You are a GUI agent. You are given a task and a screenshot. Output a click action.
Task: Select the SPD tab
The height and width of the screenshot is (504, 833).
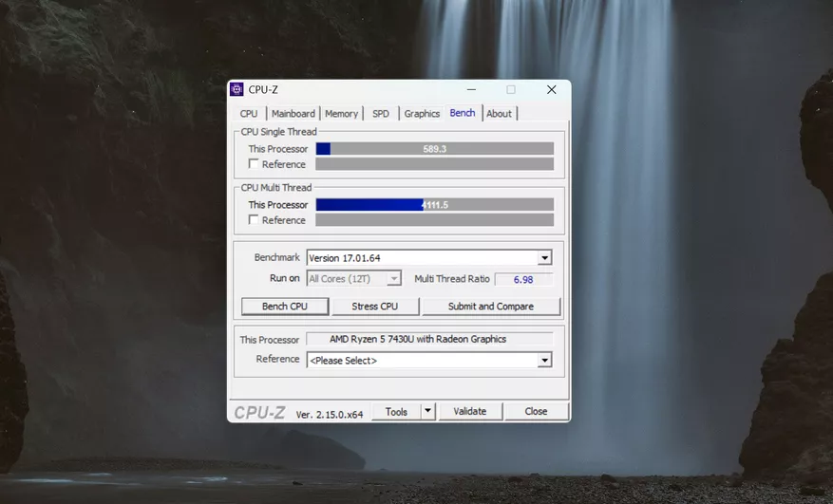pos(380,114)
